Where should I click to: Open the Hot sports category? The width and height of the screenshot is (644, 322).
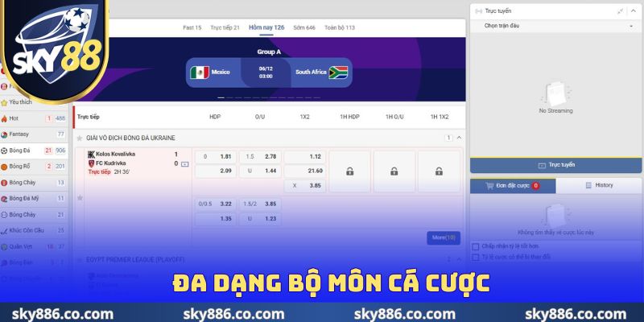click(x=33, y=118)
